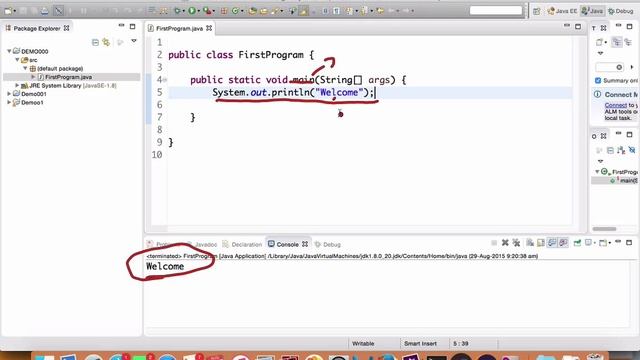The height and width of the screenshot is (360, 640).
Task: Click the Last Edit Location arrow icon
Action: click(380, 11)
